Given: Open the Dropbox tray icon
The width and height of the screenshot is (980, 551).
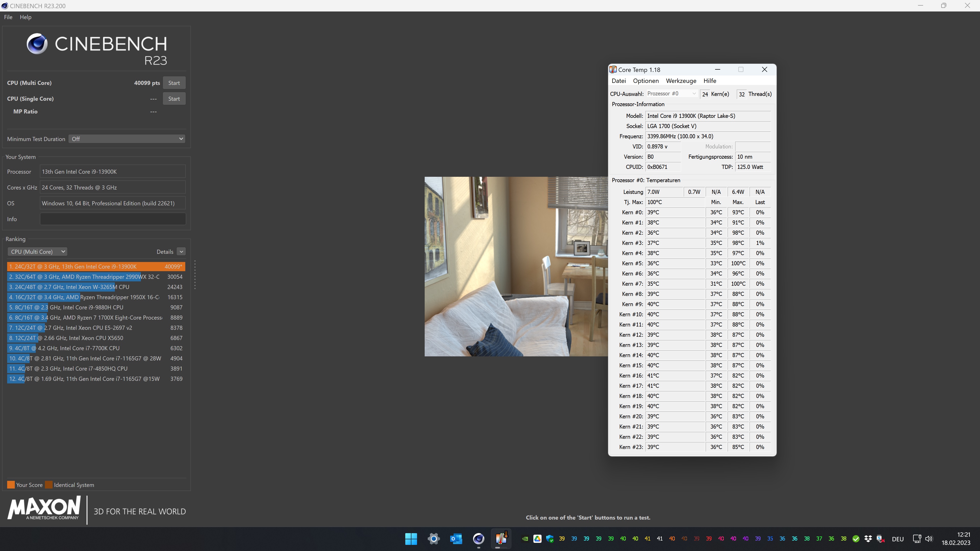Looking at the screenshot, I should click(x=868, y=539).
